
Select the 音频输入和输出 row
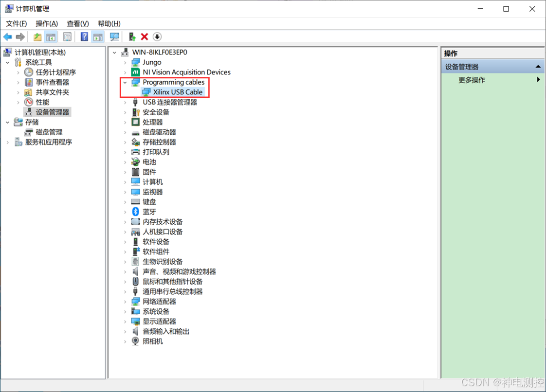[166, 331]
